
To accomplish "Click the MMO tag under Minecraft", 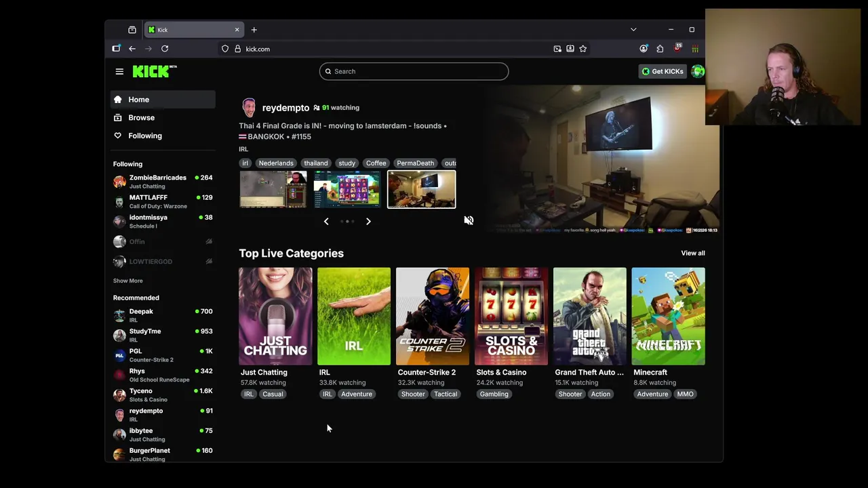I will pyautogui.click(x=685, y=394).
